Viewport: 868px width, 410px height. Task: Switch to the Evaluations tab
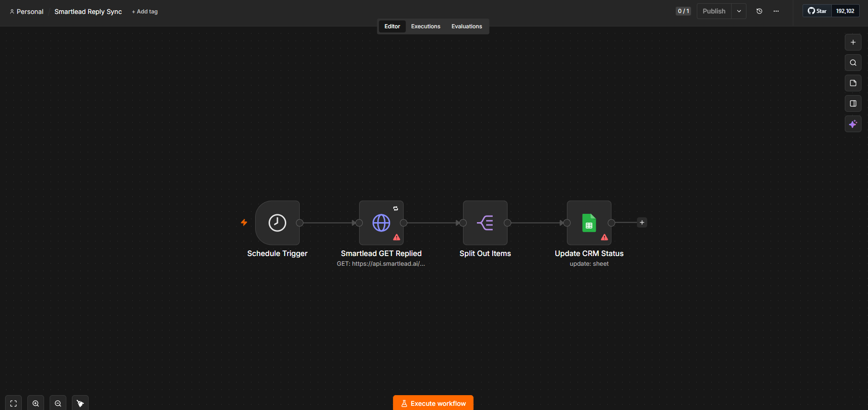click(x=467, y=26)
